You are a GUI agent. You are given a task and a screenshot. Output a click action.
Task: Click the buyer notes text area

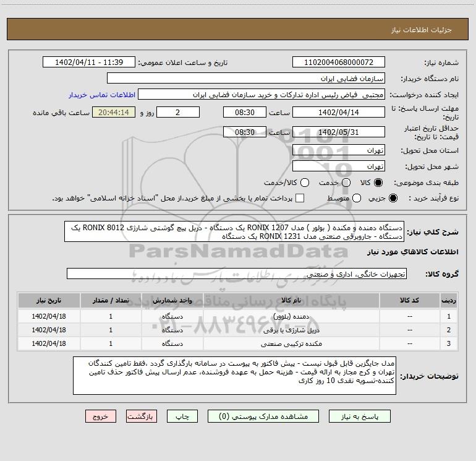click(234, 376)
